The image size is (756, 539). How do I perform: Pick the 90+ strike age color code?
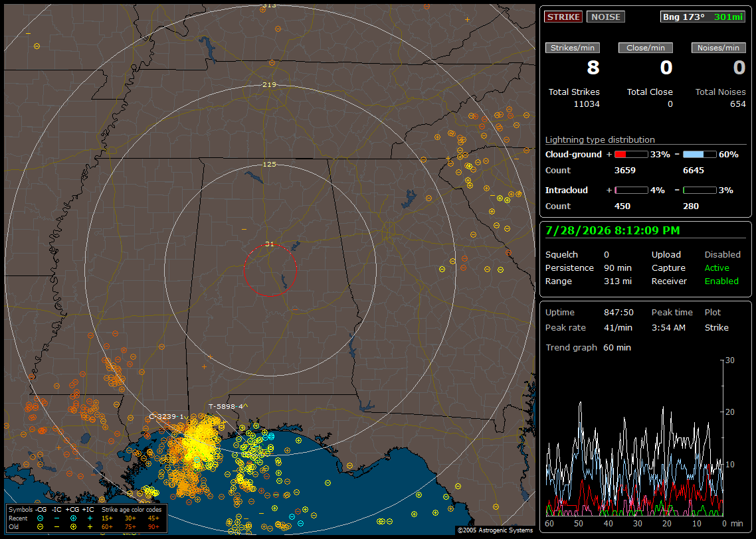[153, 526]
